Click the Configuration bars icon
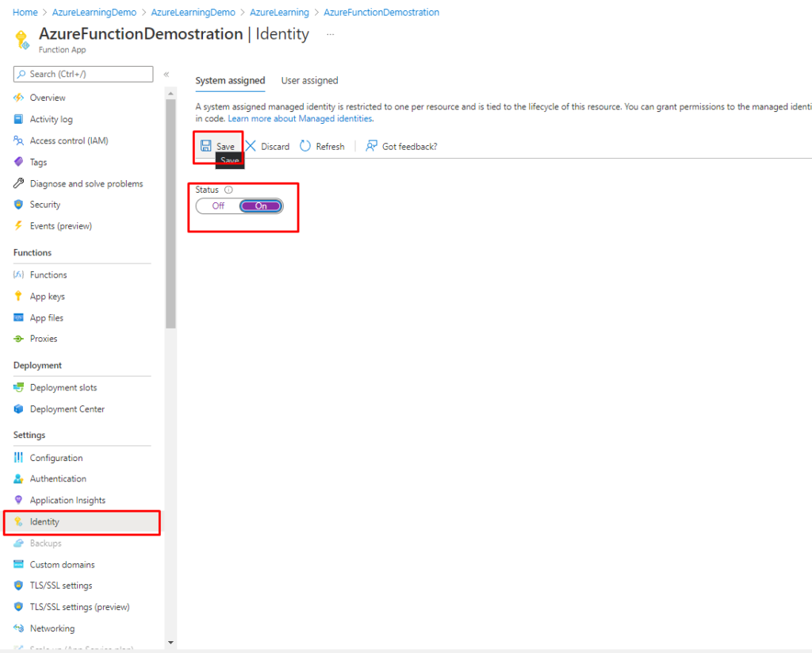This screenshot has width=812, height=653. point(19,458)
